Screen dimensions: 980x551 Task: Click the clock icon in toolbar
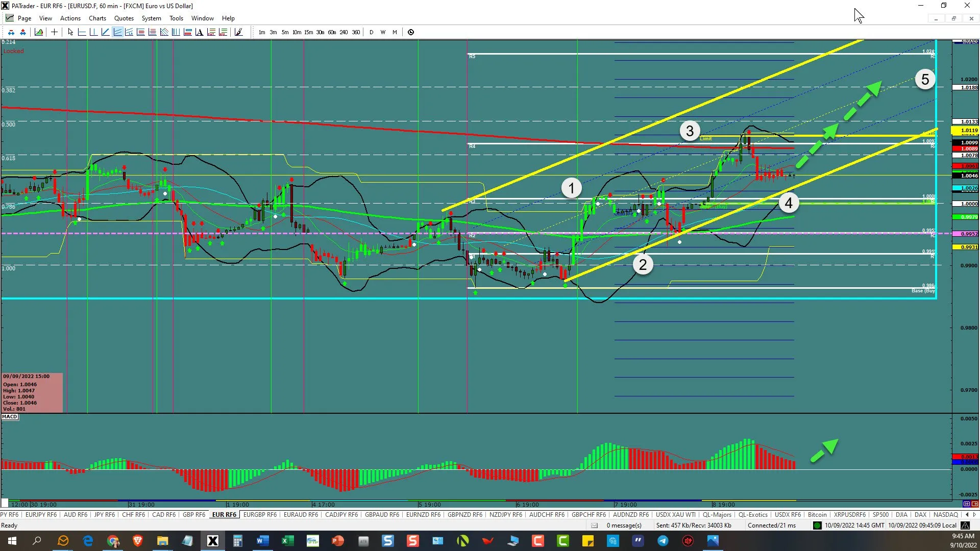pos(411,32)
